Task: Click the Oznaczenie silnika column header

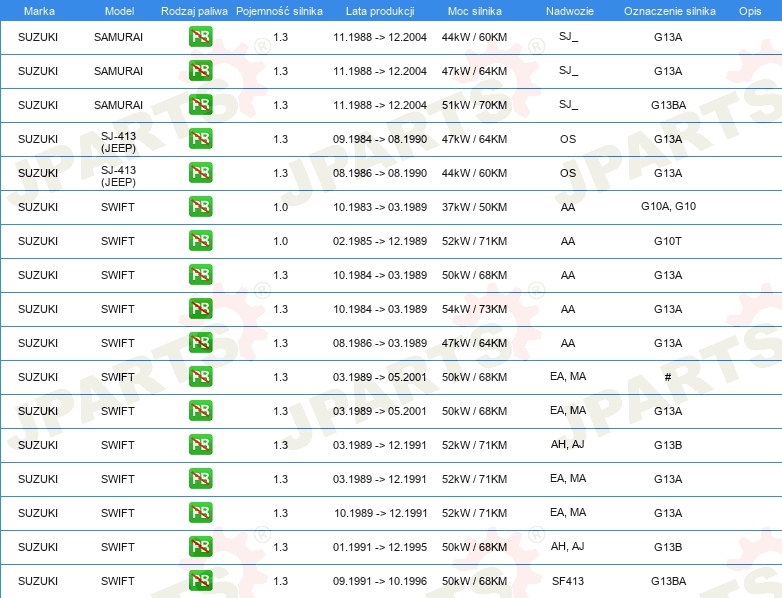Action: 670,11
